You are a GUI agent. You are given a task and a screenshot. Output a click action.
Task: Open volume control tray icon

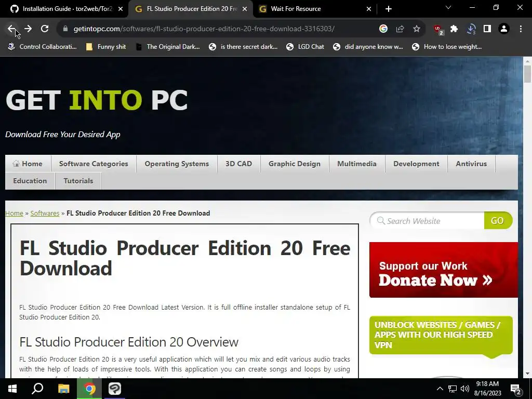(465, 389)
